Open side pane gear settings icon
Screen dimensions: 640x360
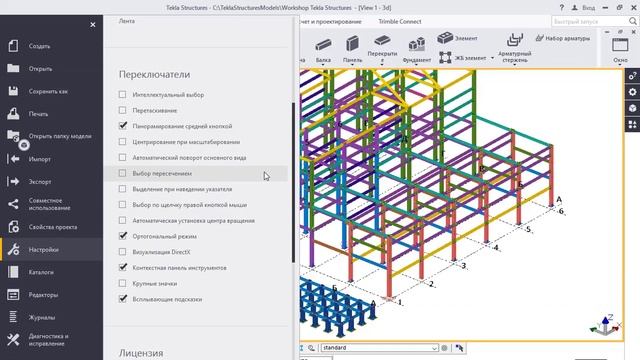632,92
